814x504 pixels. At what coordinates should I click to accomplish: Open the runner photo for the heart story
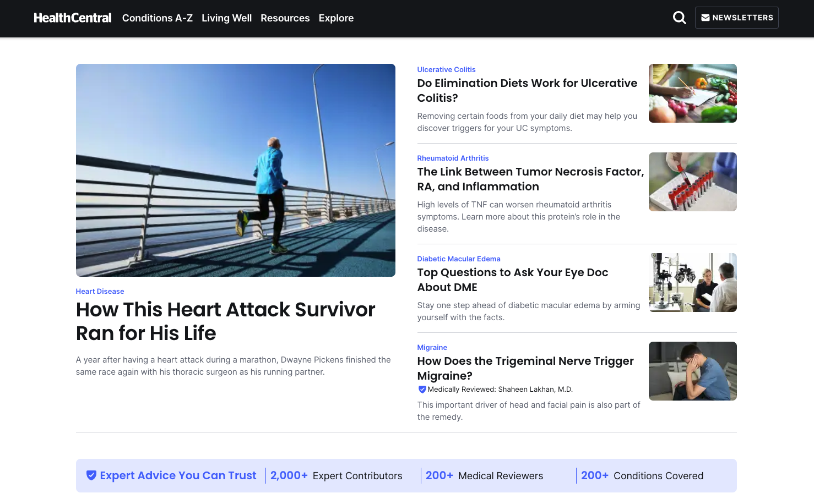tap(235, 170)
